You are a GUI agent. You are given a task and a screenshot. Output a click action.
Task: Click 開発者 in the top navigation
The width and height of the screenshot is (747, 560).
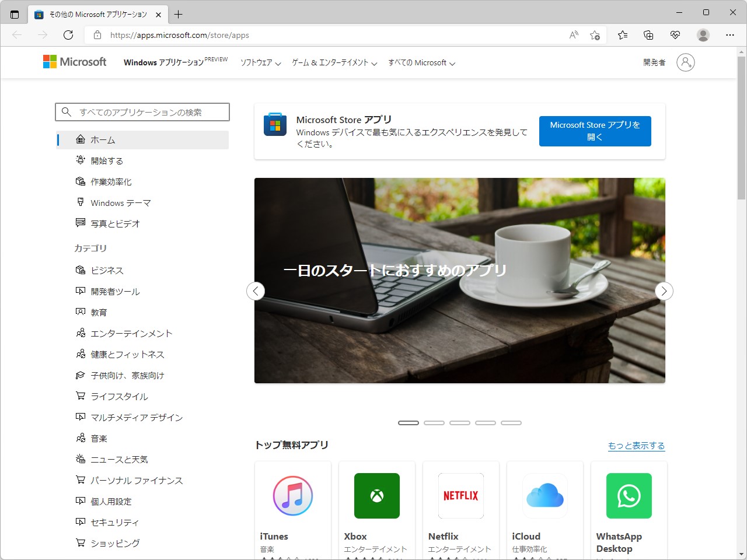[654, 62]
